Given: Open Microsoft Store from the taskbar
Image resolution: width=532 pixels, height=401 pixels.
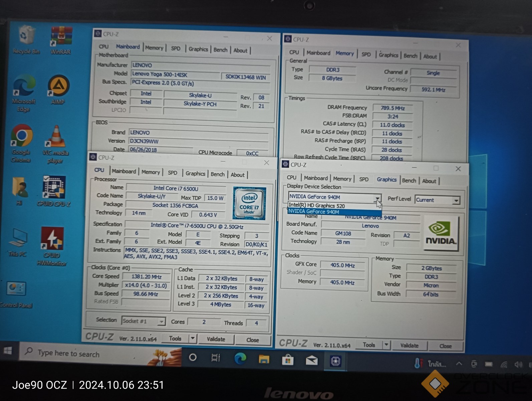Looking at the screenshot, I should [288, 360].
